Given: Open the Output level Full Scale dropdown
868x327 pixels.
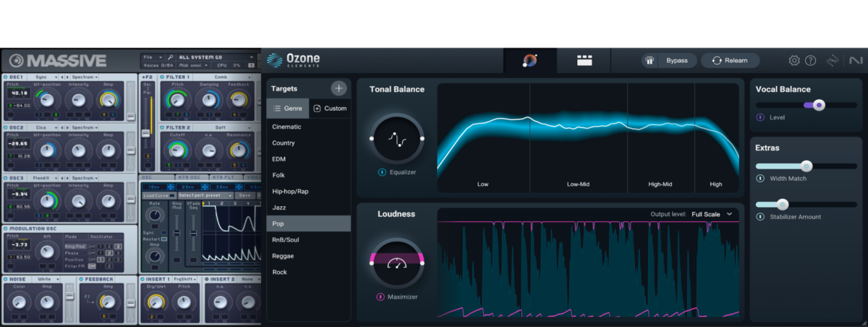Looking at the screenshot, I should (712, 214).
